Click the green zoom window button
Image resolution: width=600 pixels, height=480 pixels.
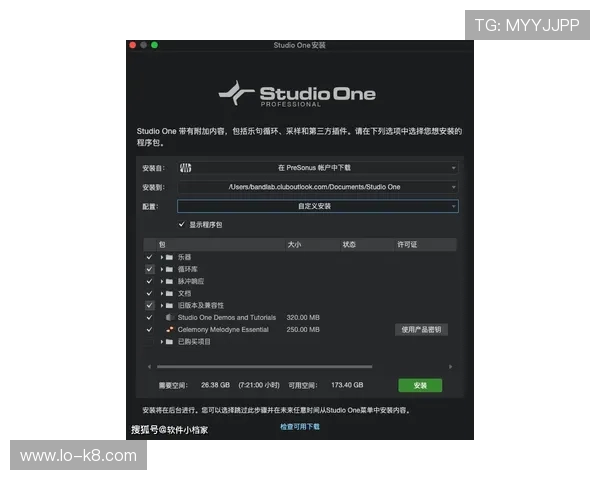(x=155, y=45)
